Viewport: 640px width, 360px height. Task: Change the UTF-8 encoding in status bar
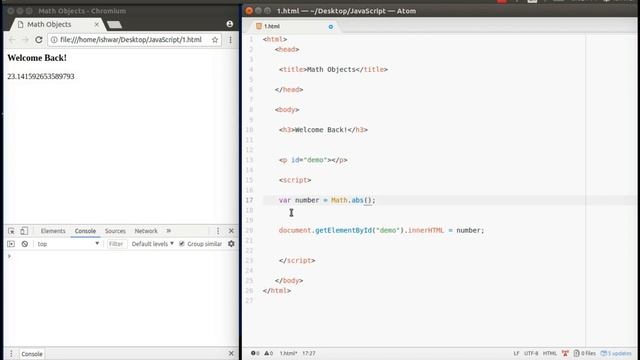(x=531, y=353)
